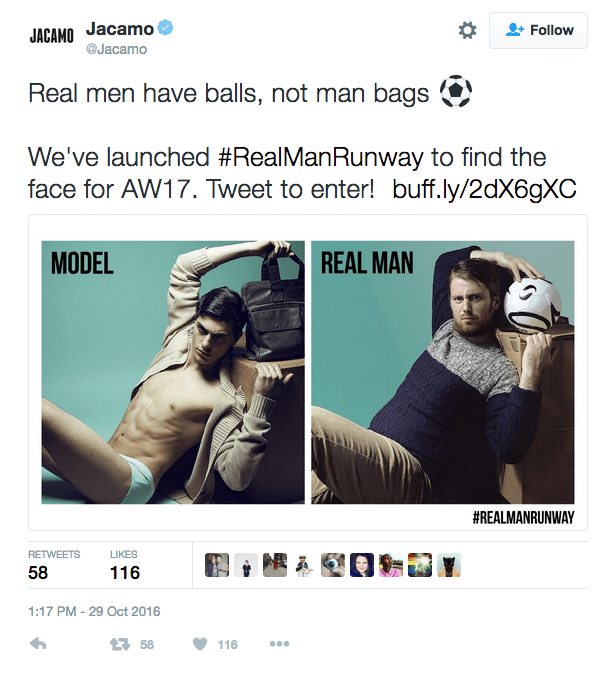The width and height of the screenshot is (612, 676).
Task: Retweet this tweet
Action: [121, 644]
